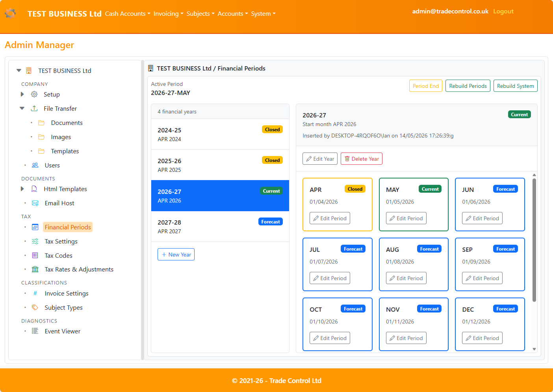Click the Financial Periods calendar icon
Viewport: 553px width, 392px height.
point(35,227)
